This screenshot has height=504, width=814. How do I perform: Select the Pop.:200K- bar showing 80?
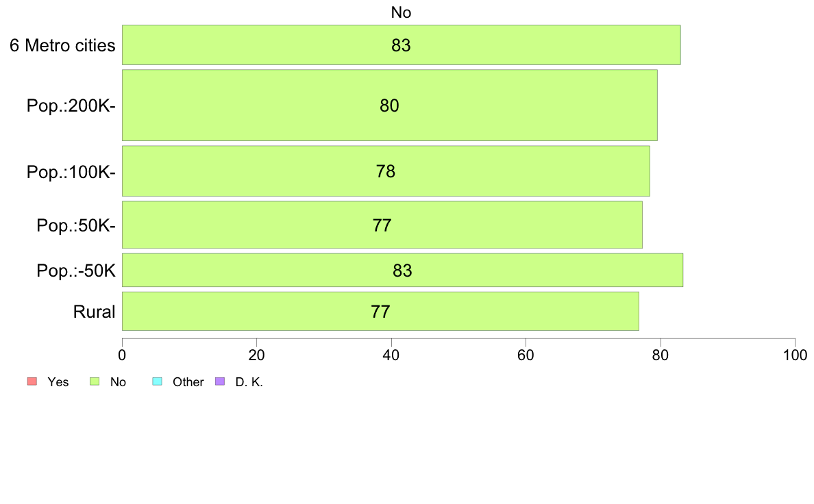(390, 105)
